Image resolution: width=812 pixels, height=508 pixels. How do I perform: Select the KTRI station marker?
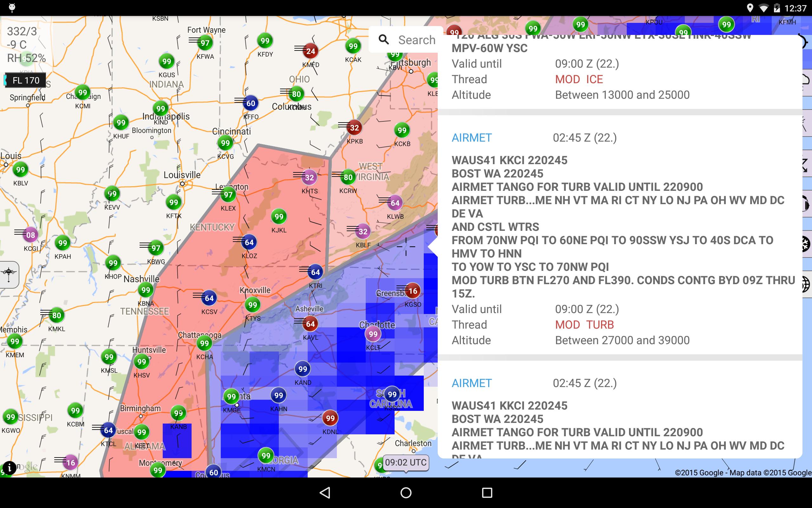click(x=315, y=272)
